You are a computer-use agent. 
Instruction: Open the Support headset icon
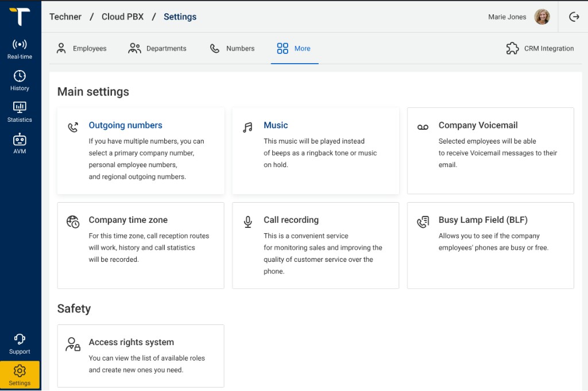click(20, 339)
